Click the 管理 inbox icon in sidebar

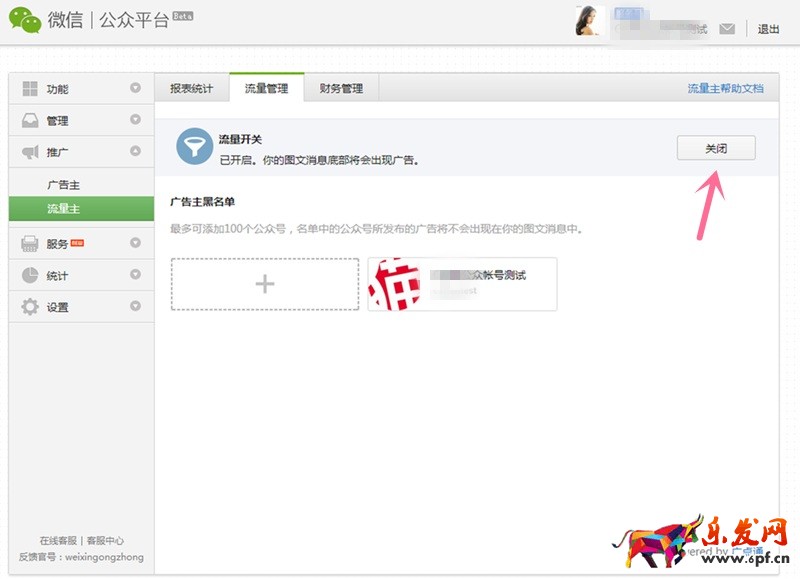(30, 121)
